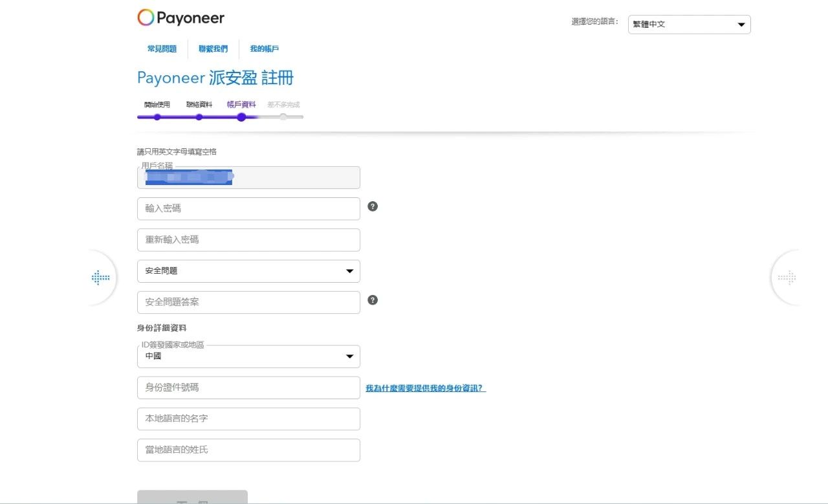828x504 pixels.
Task: Click the 聯繫我們 navigation link
Action: click(213, 49)
